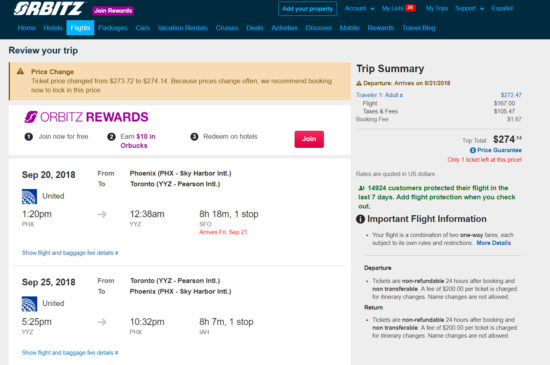Image resolution: width=550 pixels, height=365 pixels.
Task: Click the Price Guarantee info icon
Action: coord(472,150)
